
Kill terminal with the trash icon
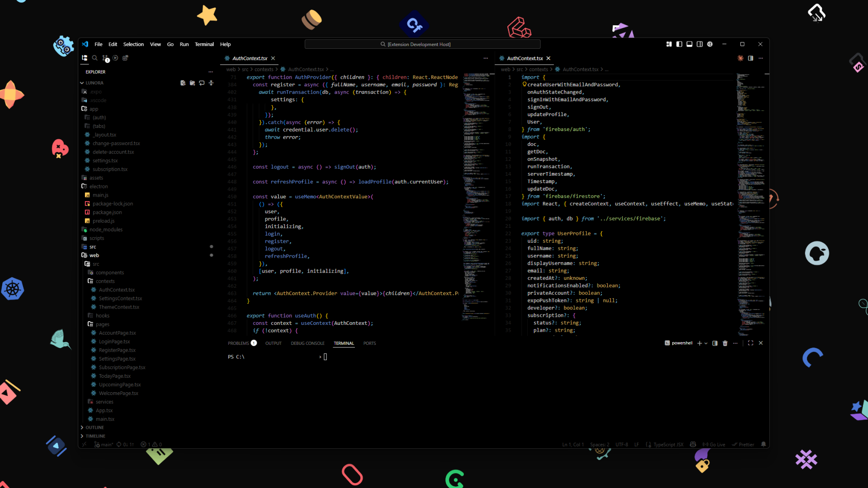725,343
